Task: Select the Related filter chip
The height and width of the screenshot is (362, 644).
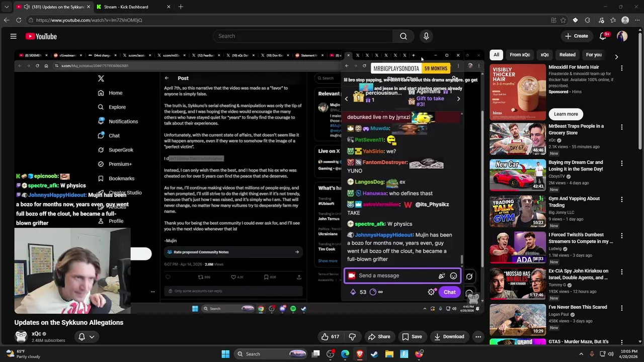Action: 567,55
